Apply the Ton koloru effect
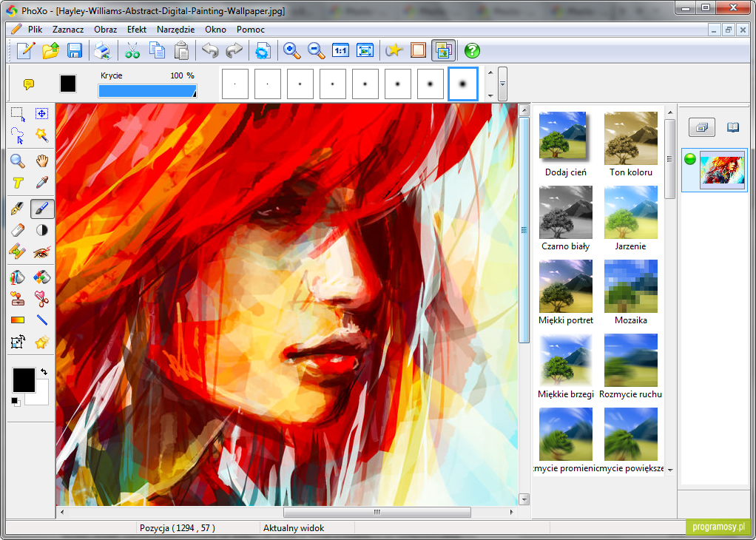Screen dimensions: 756x540 631,145
